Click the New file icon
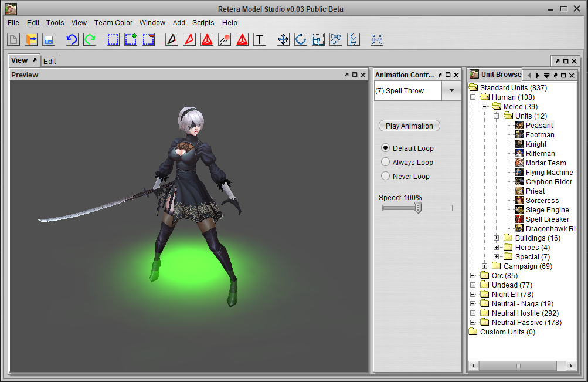 click(13, 39)
